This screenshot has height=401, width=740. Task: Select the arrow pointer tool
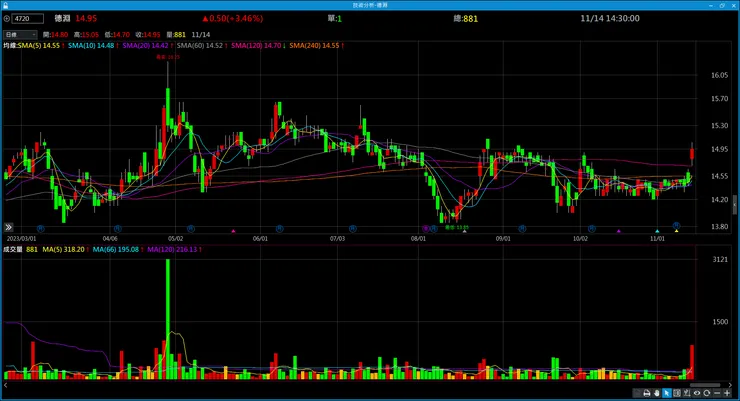[x=667, y=393]
